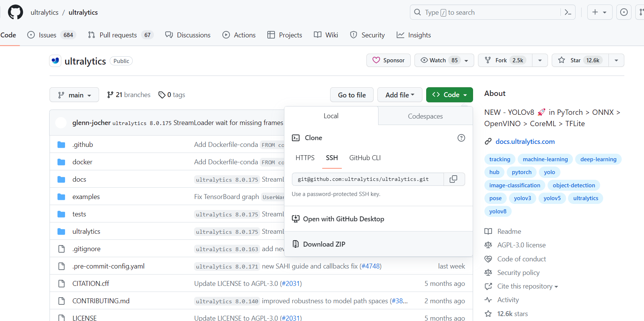Image resolution: width=644 pixels, height=321 pixels.
Task: Open pull request #4748 link
Action: pos(370,266)
